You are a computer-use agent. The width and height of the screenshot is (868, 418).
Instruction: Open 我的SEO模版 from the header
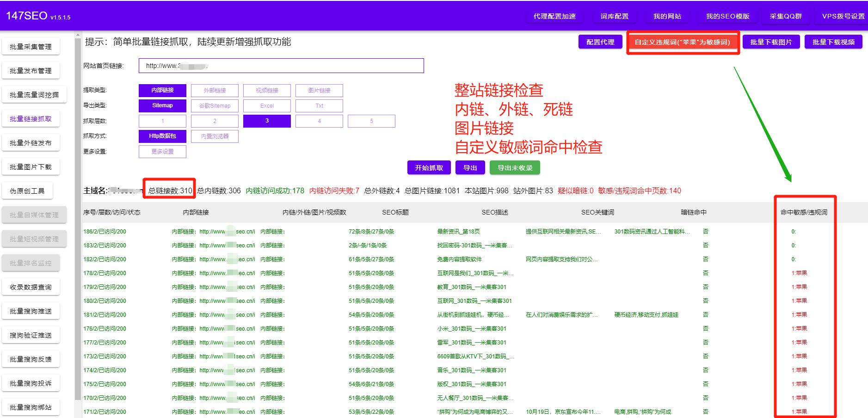click(x=726, y=15)
